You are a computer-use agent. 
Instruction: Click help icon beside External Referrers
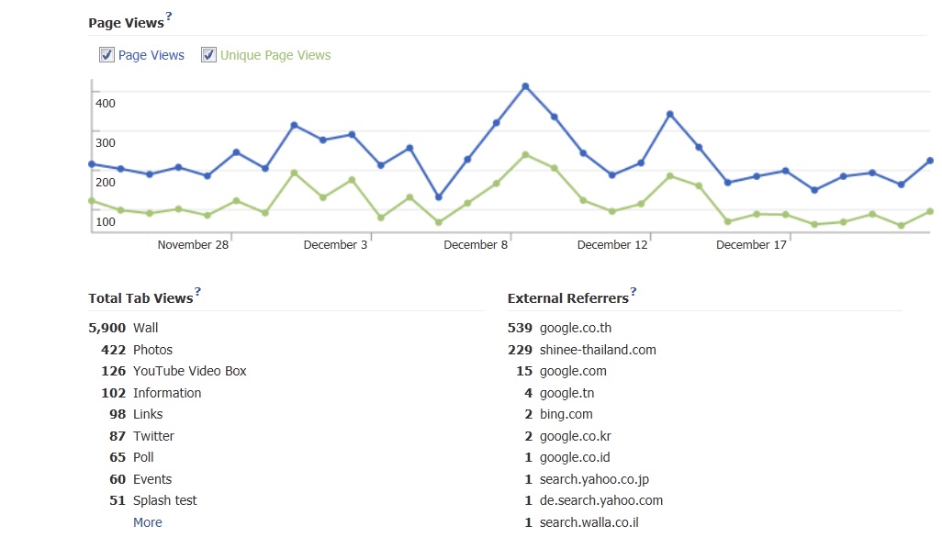(633, 292)
